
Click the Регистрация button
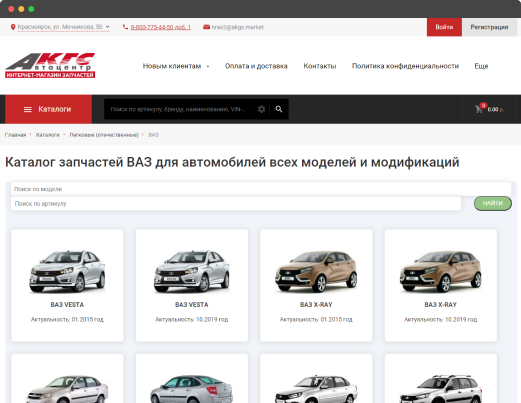(x=489, y=27)
